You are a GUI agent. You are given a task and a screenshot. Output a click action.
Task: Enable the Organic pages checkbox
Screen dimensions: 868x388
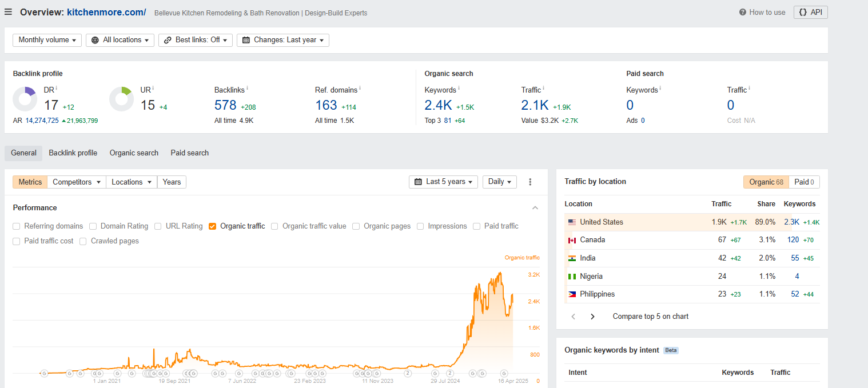(356, 226)
